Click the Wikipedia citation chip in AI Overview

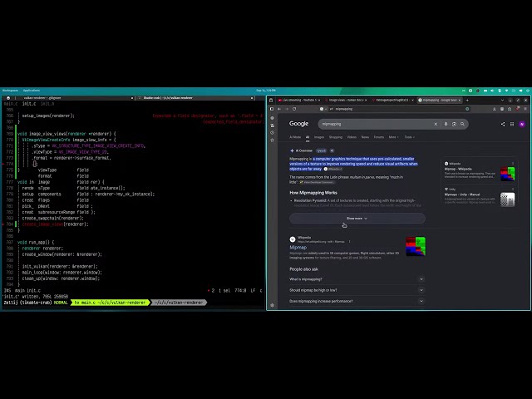point(332,169)
